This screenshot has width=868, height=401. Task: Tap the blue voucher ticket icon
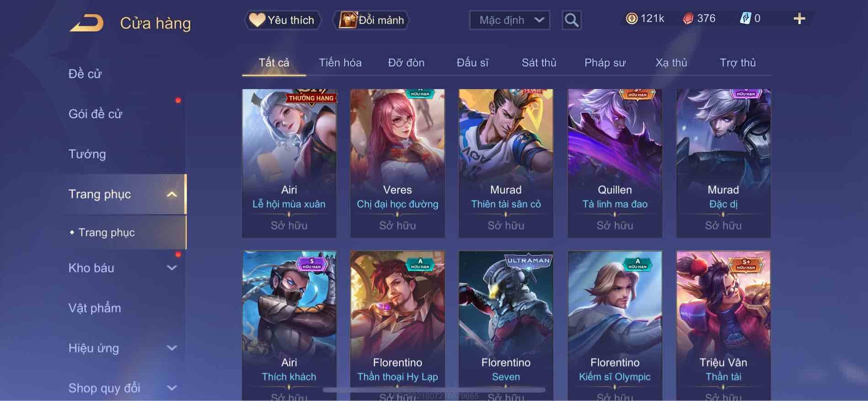(x=745, y=18)
